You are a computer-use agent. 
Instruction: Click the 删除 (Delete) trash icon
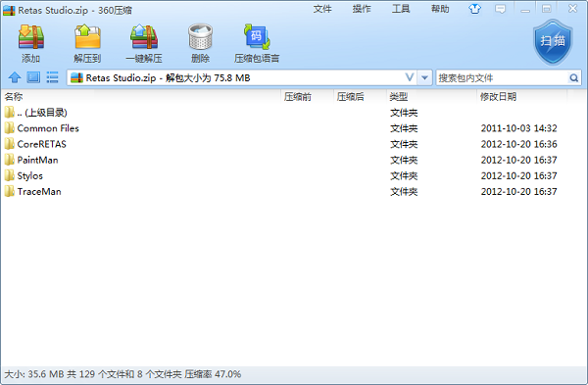click(x=200, y=37)
